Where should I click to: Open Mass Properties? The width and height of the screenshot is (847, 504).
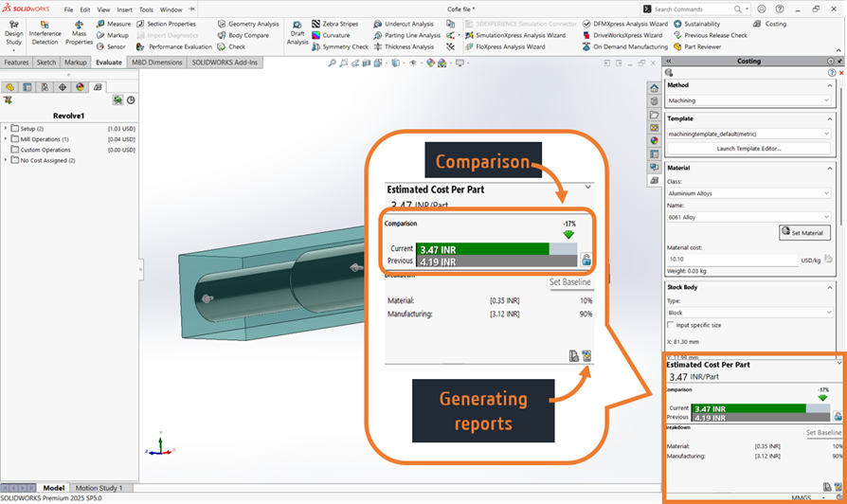point(79,33)
